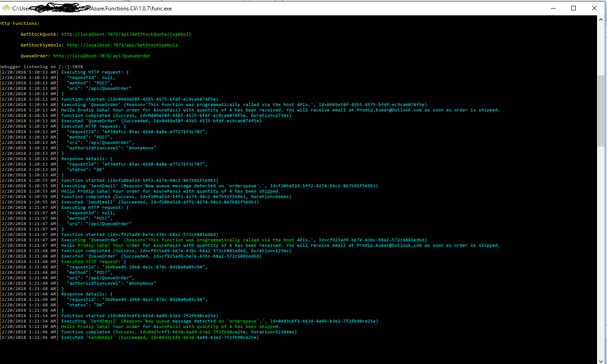
Task: Click Executed 'SendEmail' Succeeded line Id=f20ba52d
Action: click(130, 202)
